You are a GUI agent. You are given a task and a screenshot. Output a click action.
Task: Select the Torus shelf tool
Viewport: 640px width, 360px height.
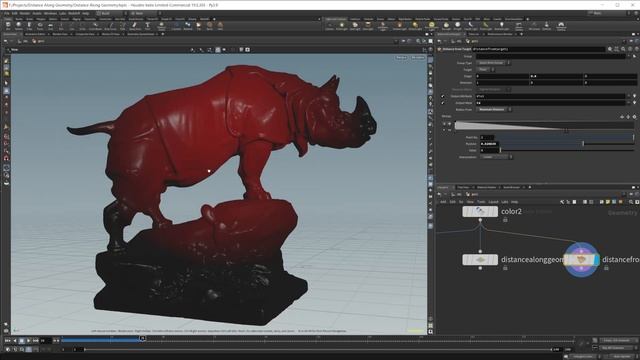pos(40,26)
